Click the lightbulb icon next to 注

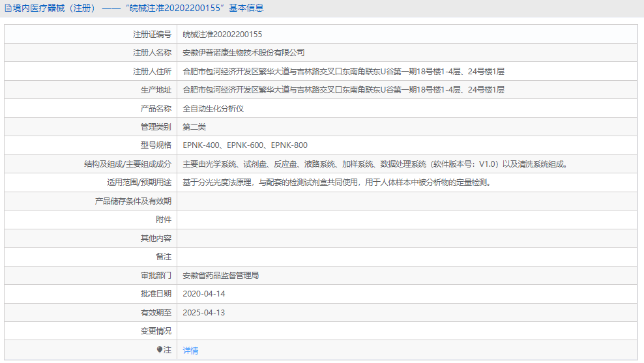[x=160, y=350]
